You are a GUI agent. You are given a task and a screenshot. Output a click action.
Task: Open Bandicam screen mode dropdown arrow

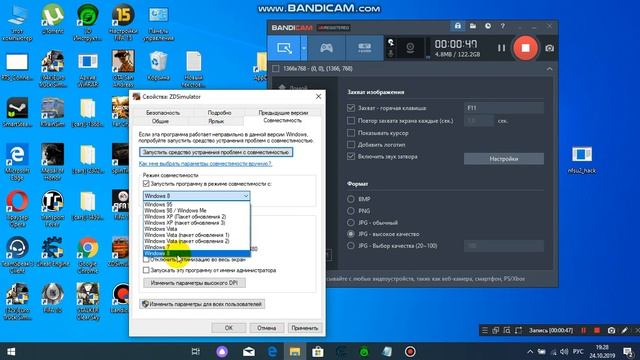304,48
